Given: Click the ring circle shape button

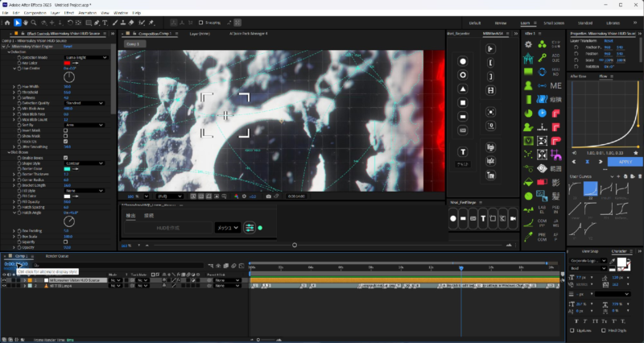Looking at the screenshot, I should pyautogui.click(x=463, y=75).
